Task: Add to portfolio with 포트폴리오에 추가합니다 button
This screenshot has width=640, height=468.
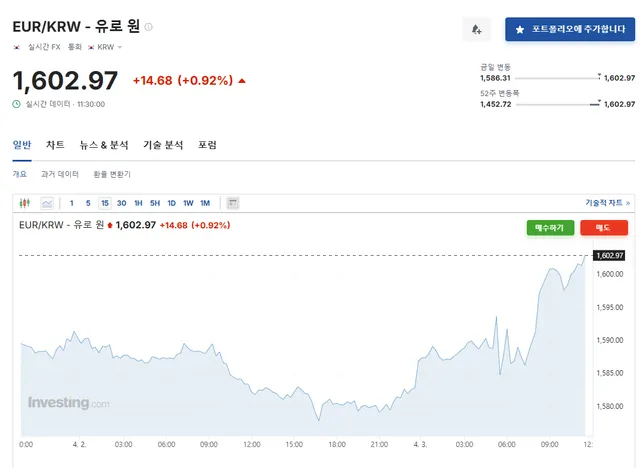Action: [x=570, y=30]
